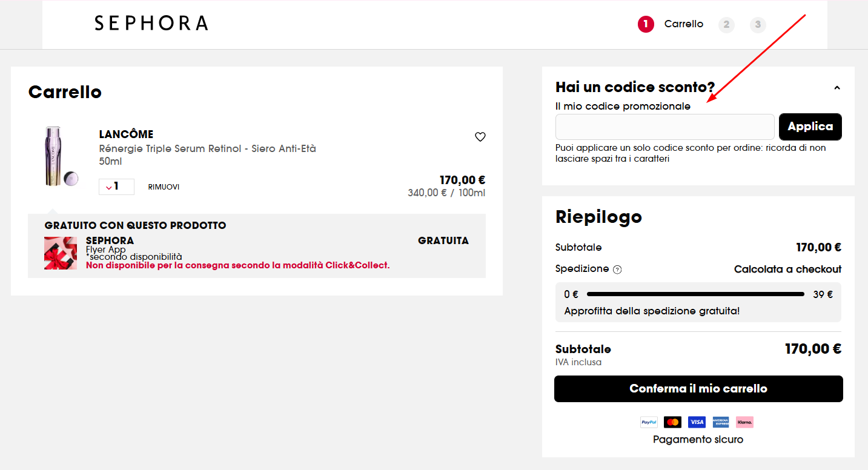The image size is (868, 470).
Task: Collapse the 'Hai un codice sconto?' section
Action: tap(837, 86)
